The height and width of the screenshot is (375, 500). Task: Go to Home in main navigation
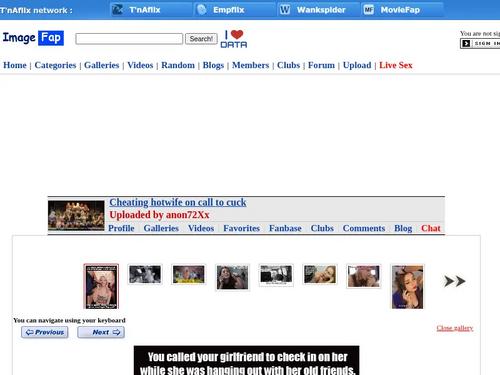click(15, 65)
